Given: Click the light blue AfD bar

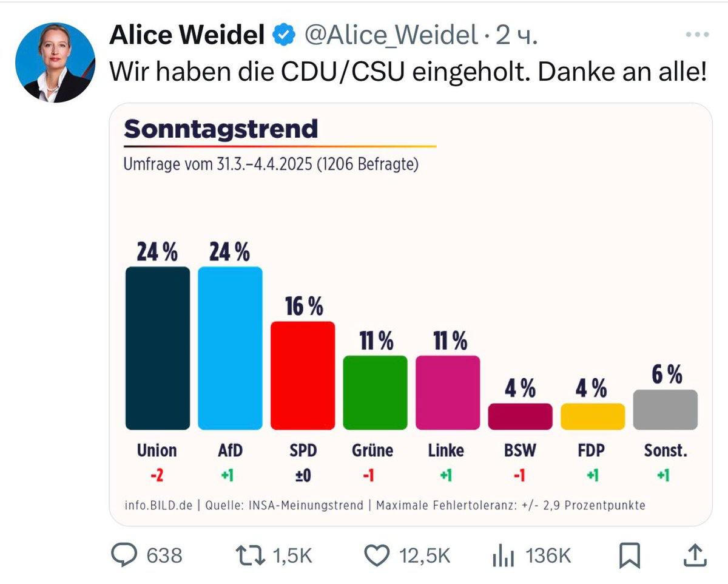Looking at the screenshot, I should [x=230, y=348].
